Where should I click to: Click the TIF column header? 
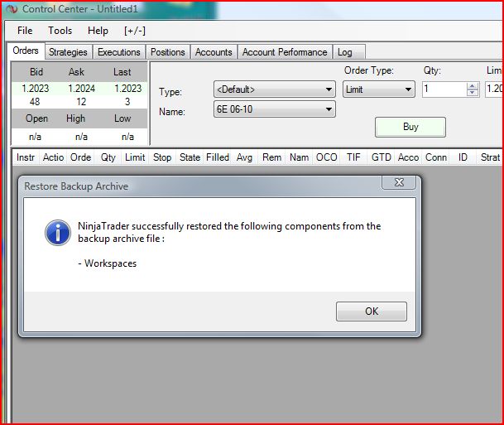353,157
